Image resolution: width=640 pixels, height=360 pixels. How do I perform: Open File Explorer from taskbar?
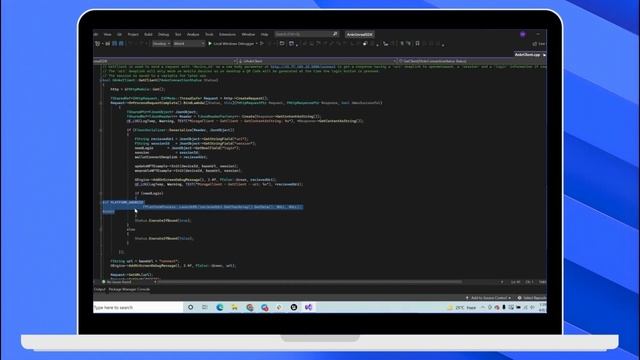(x=235, y=307)
